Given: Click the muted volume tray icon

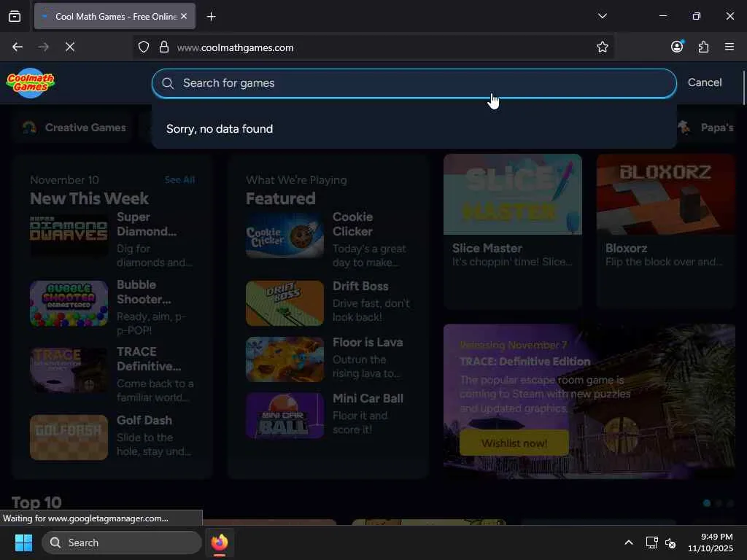Looking at the screenshot, I should click(670, 542).
